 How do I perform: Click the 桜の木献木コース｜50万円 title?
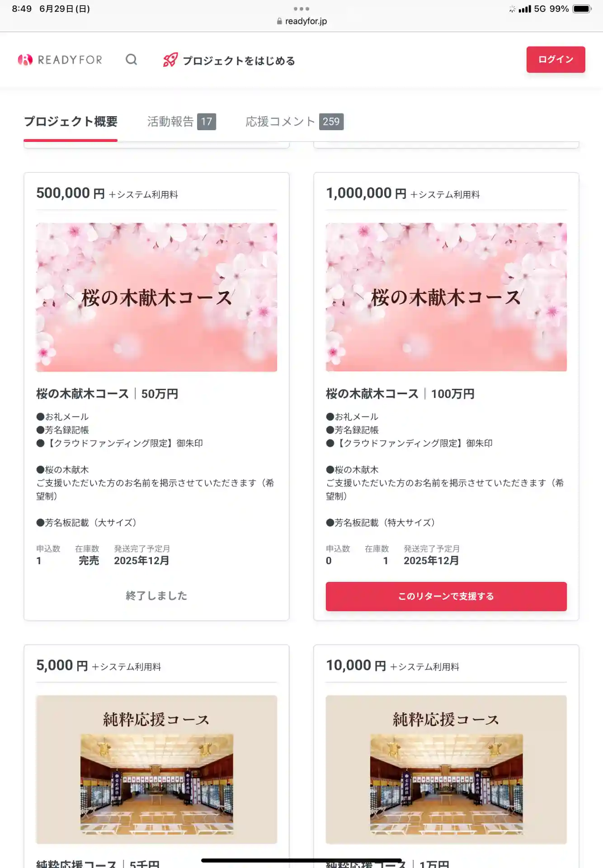pyautogui.click(x=107, y=394)
